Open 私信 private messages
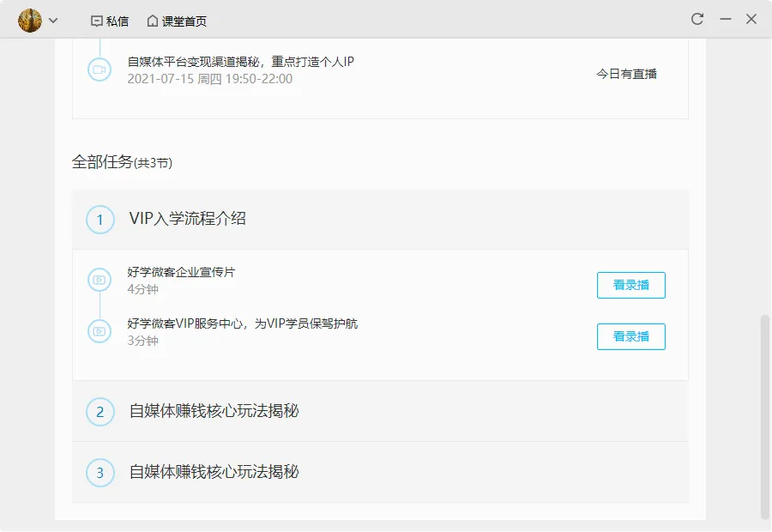Viewport: 772px width, 532px height. point(110,21)
